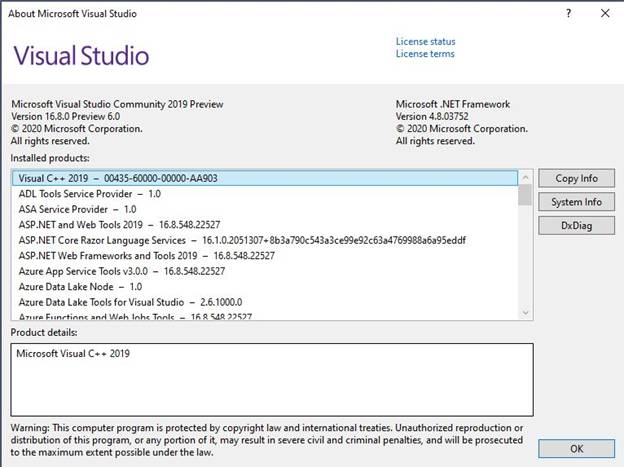Click inside the Product details text box

coord(272,380)
